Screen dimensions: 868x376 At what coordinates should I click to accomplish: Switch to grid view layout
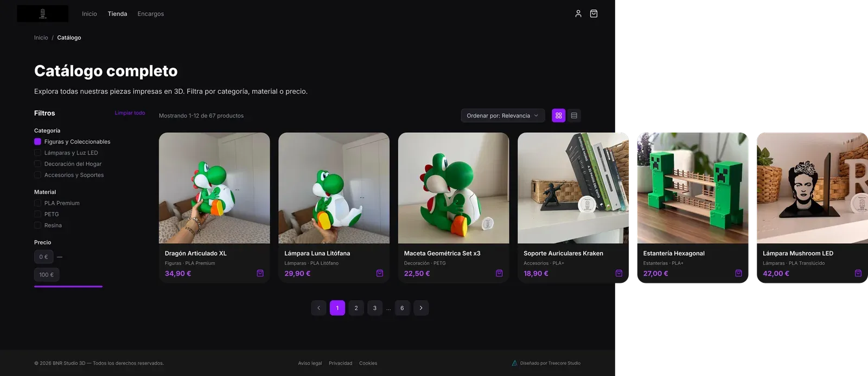pyautogui.click(x=558, y=115)
